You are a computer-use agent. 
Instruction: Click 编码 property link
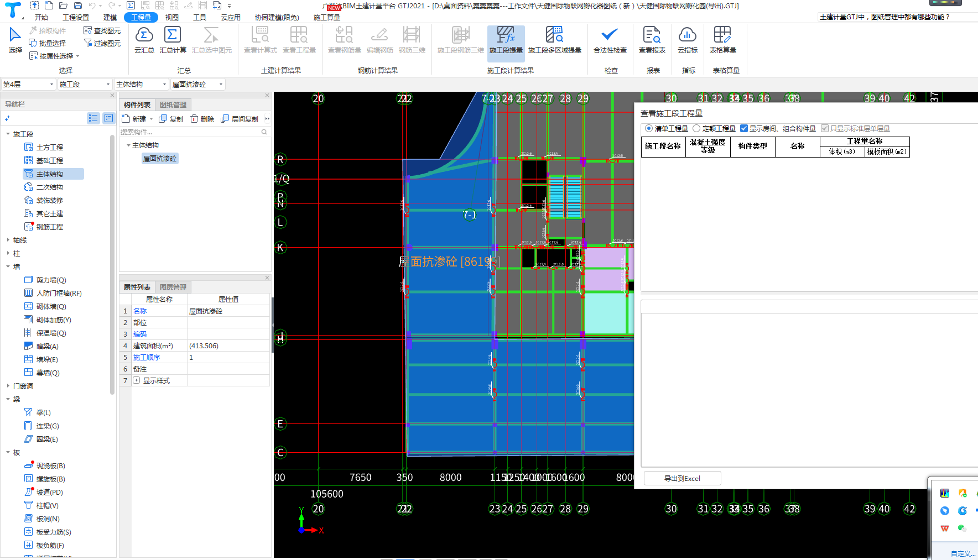point(140,334)
